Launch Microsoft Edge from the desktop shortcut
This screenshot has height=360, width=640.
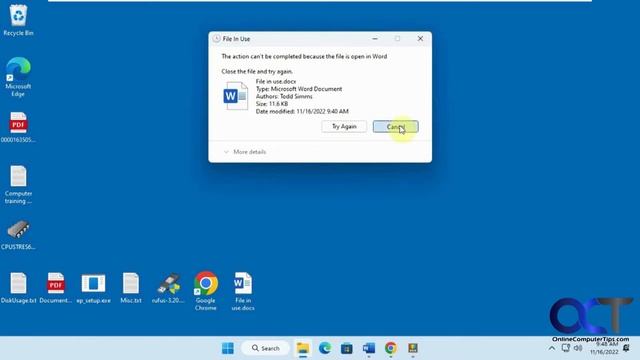(18, 77)
